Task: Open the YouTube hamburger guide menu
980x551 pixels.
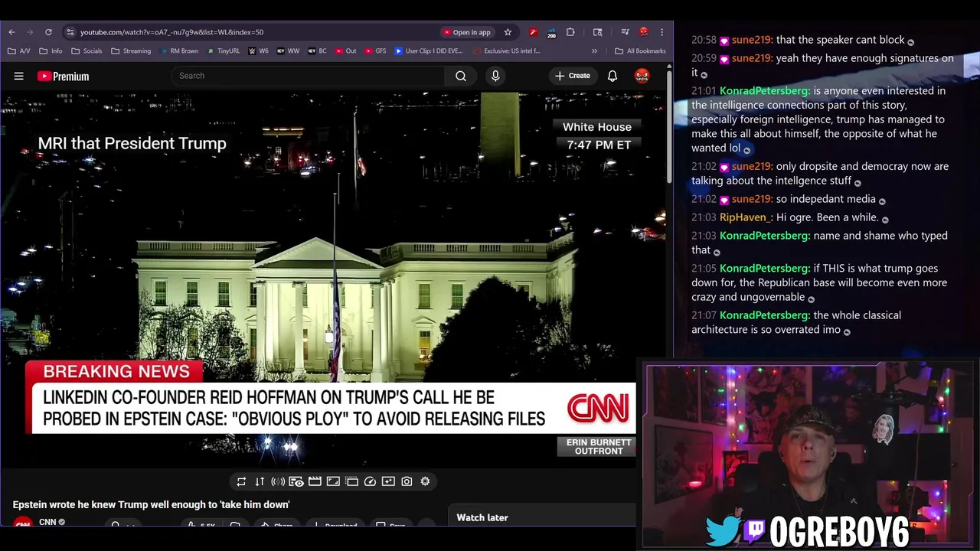Action: point(19,76)
